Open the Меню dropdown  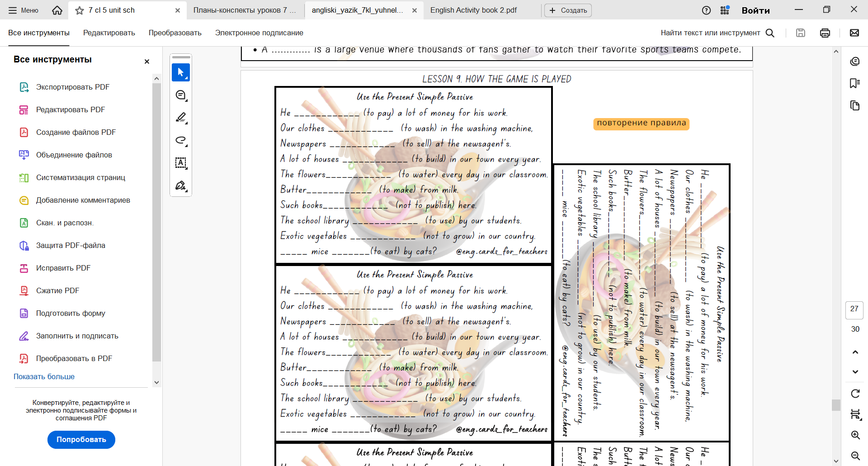point(24,10)
